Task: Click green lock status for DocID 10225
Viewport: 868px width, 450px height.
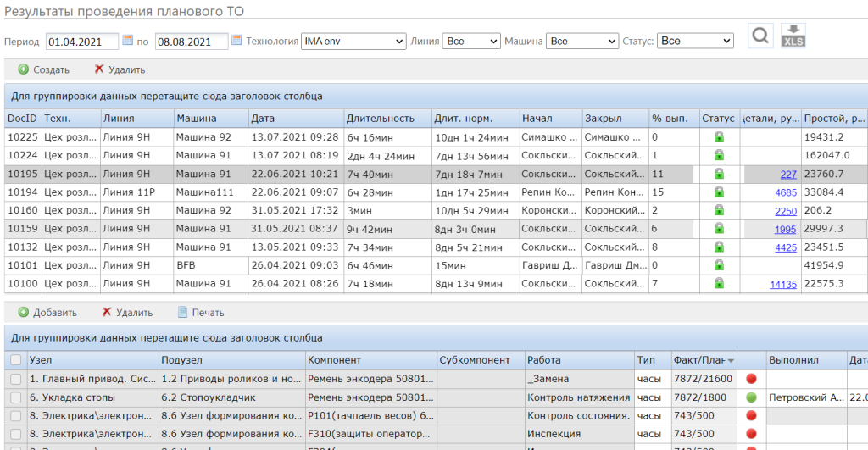Action: click(719, 136)
